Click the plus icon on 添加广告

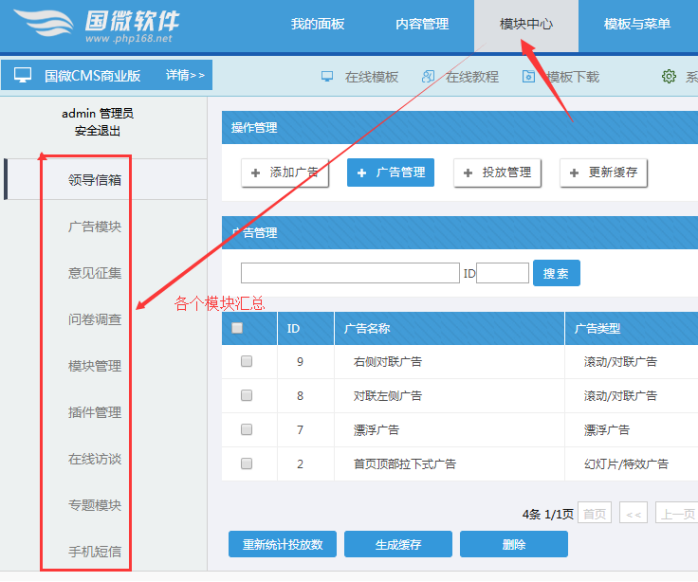click(x=256, y=173)
